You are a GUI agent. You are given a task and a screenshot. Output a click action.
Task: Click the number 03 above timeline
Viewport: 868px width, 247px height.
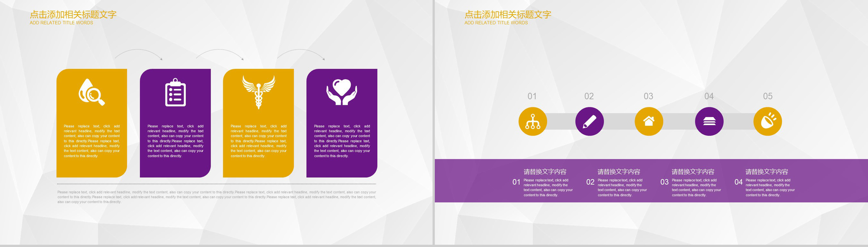[648, 96]
